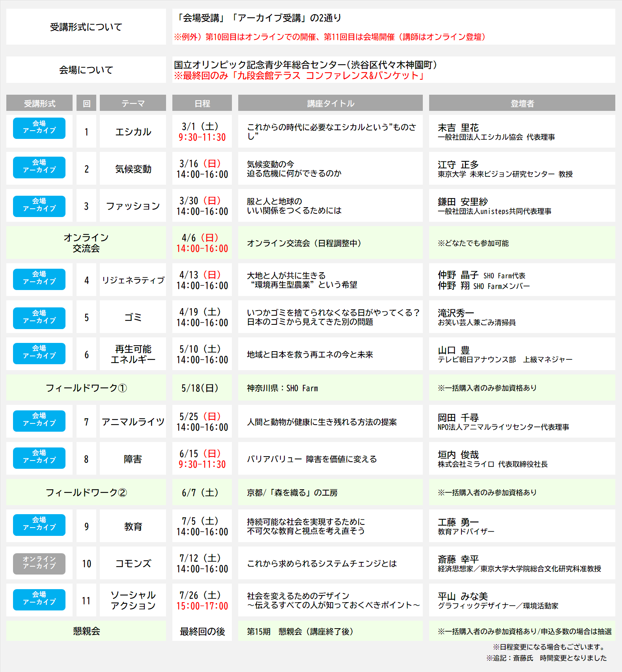Click speaker name 垣内 俊哉
Screen dimensions: 622x672
tap(458, 455)
